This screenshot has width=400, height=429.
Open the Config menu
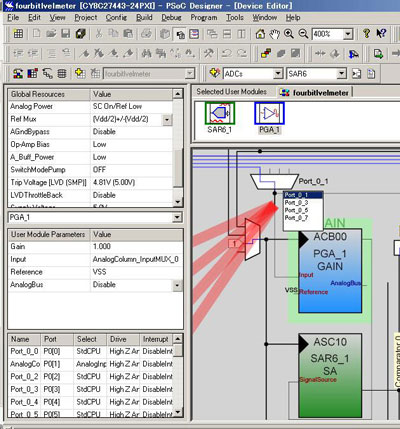pos(116,17)
